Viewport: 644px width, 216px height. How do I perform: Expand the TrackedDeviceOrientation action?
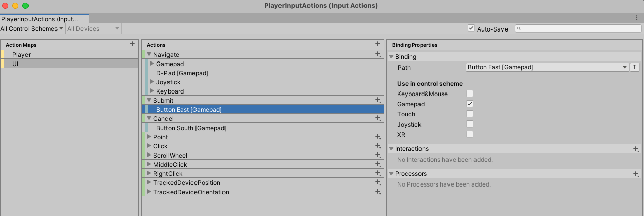click(x=149, y=192)
